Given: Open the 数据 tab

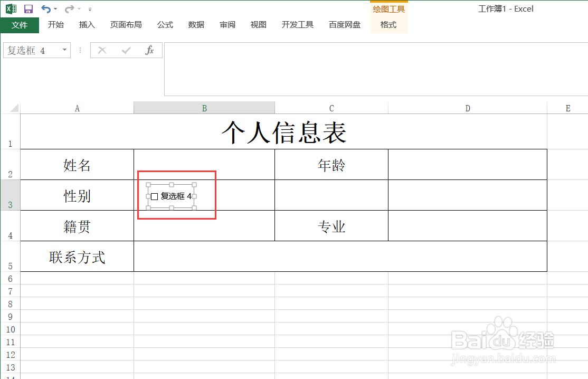Looking at the screenshot, I should tap(196, 25).
